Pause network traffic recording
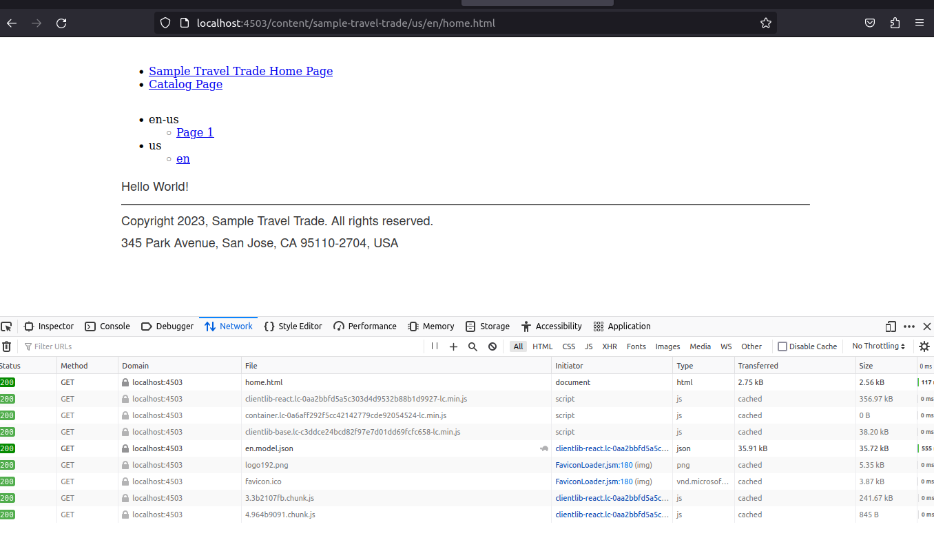This screenshot has height=560, width=934. (435, 346)
